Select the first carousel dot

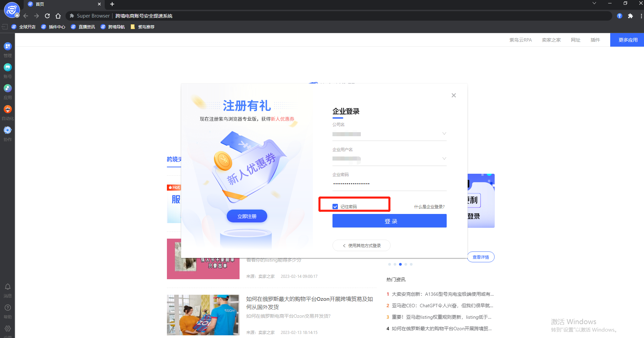click(390, 264)
